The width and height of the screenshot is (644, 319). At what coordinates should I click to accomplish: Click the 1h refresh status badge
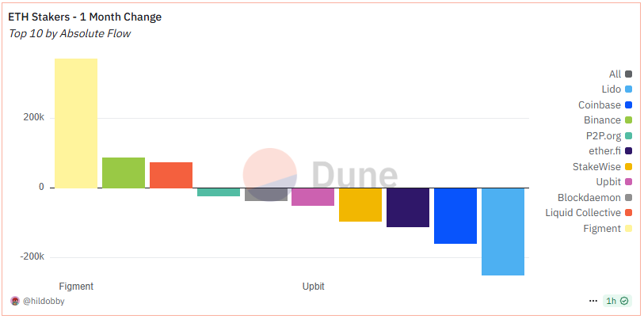coord(617,301)
